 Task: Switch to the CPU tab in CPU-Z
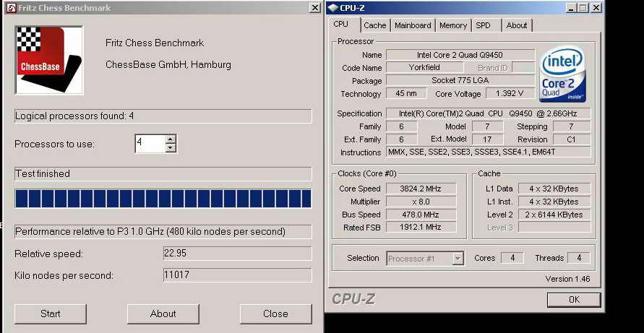point(341,25)
